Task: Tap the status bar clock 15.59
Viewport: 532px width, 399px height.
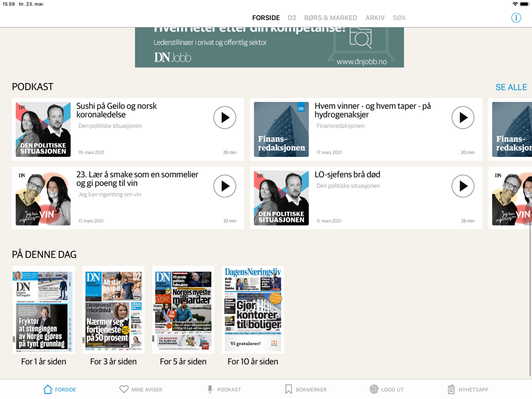Action: click(x=9, y=4)
